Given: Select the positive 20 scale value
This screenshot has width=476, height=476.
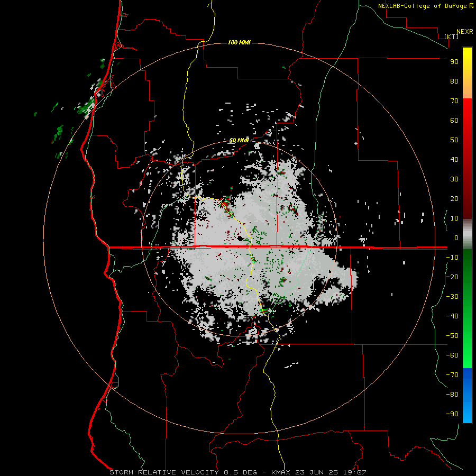Looking at the screenshot, I should pos(454,198).
